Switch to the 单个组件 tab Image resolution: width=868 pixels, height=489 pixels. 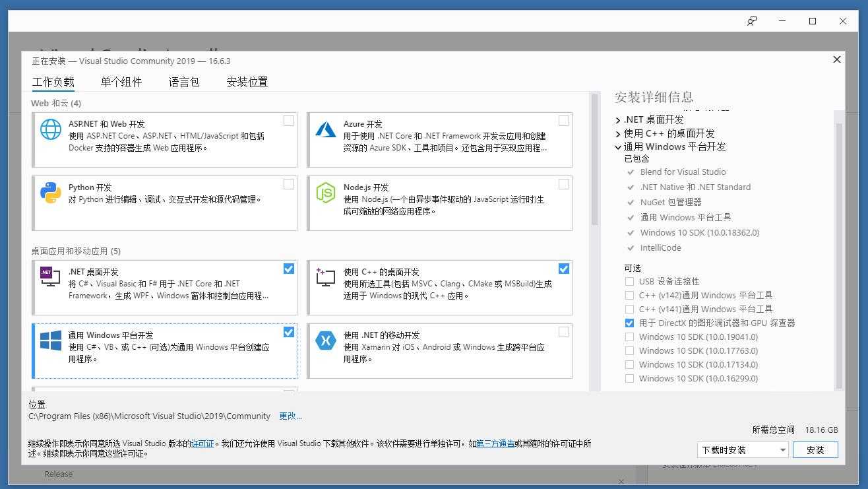click(x=121, y=82)
